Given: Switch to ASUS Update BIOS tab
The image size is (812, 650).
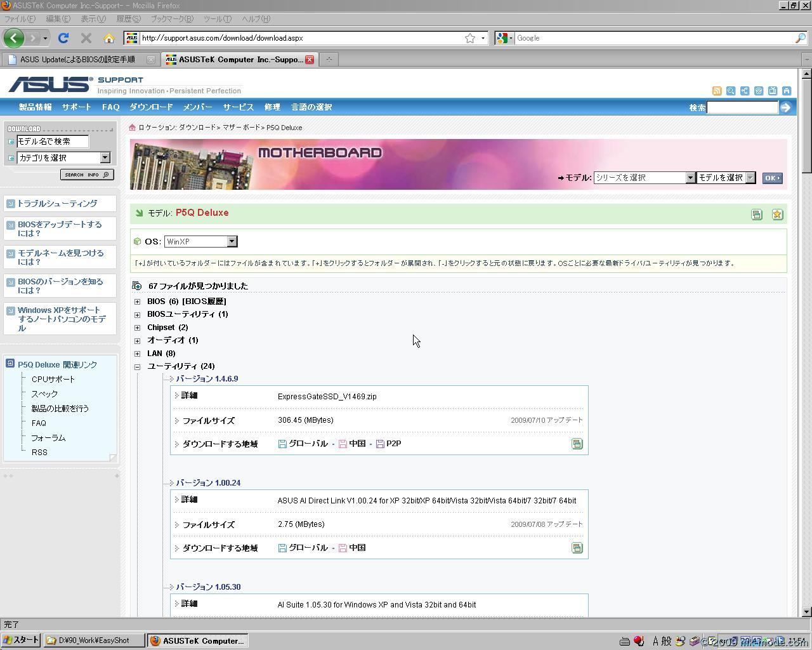Looking at the screenshot, I should (x=77, y=60).
